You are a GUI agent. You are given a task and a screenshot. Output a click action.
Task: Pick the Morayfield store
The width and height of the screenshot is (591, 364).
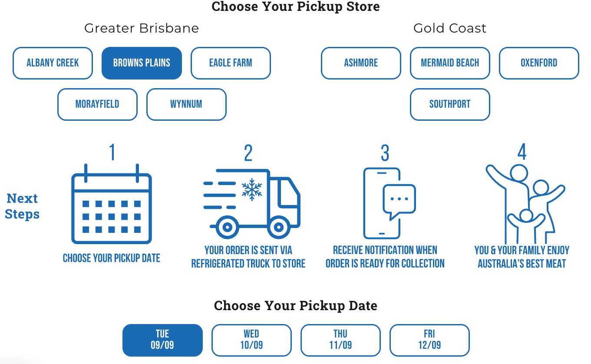pyautogui.click(x=97, y=104)
